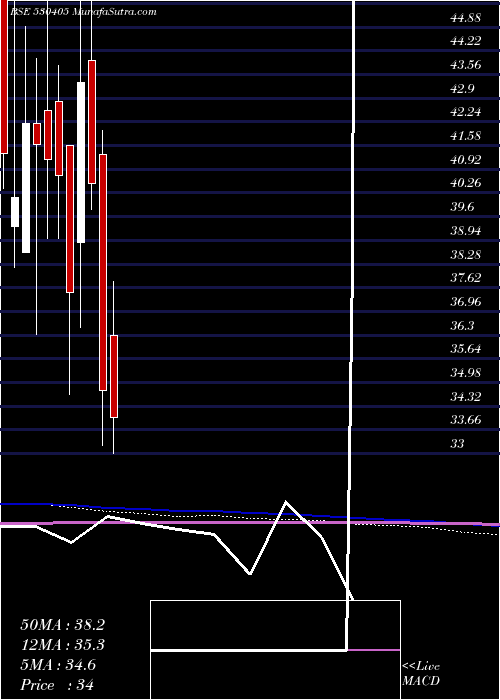Click the 5MA : 34.6 readout

click(x=58, y=665)
